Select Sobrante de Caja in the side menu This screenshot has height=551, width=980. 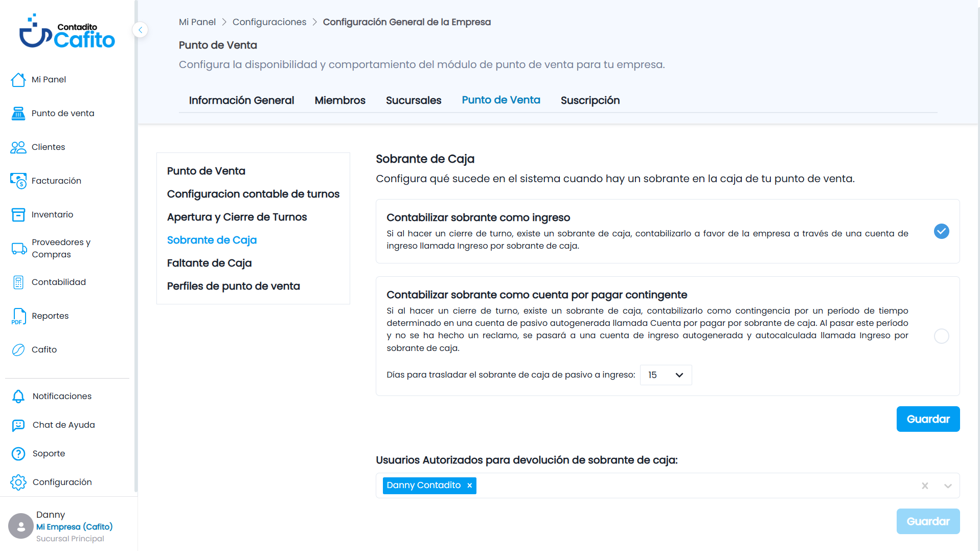click(212, 240)
